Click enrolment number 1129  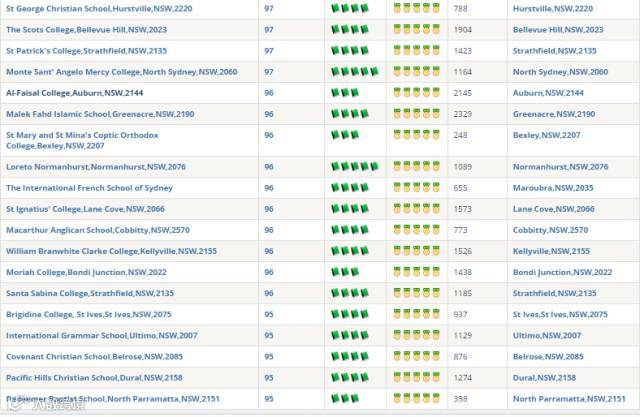coord(462,335)
